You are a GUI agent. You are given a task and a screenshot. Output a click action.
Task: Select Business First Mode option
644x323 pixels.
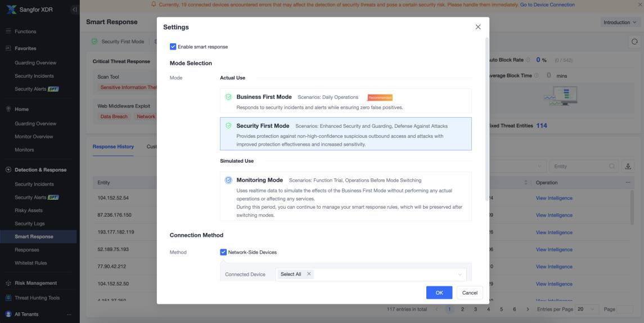coord(346,101)
